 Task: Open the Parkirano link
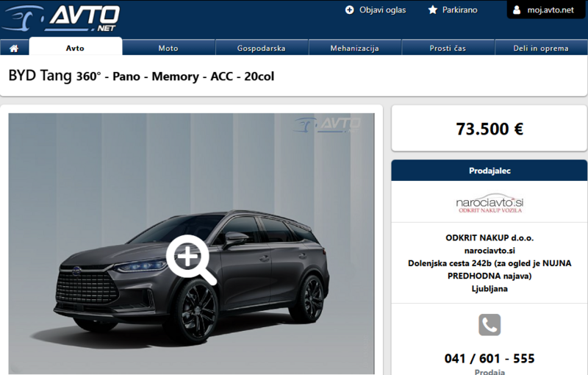pyautogui.click(x=460, y=10)
